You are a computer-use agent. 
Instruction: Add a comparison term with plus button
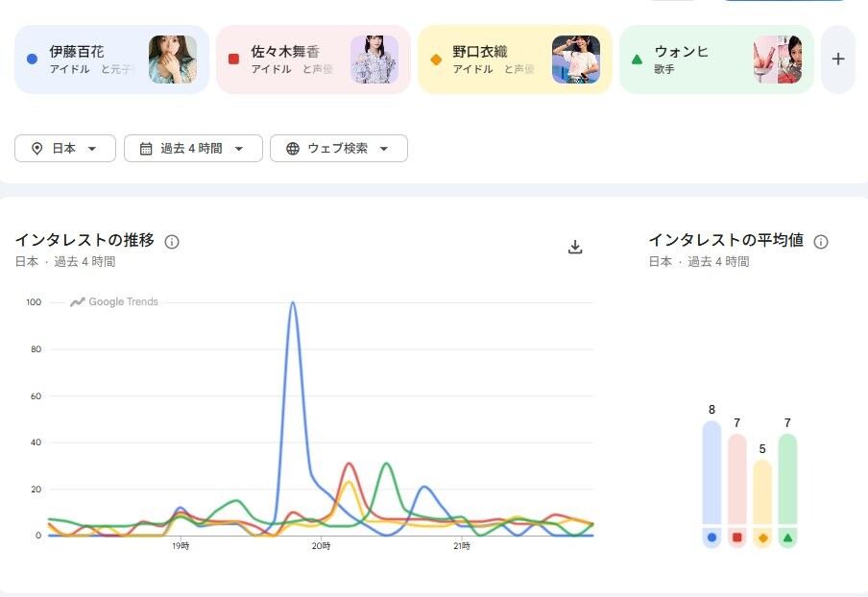[x=837, y=60]
